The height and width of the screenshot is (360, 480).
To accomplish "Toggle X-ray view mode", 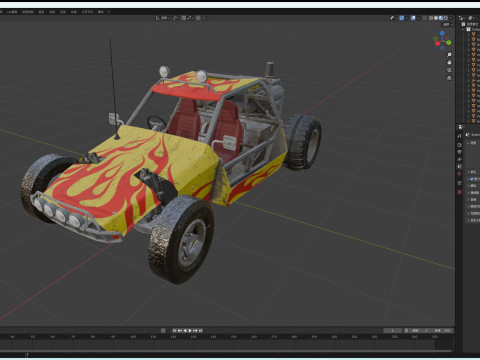I will click(425, 18).
